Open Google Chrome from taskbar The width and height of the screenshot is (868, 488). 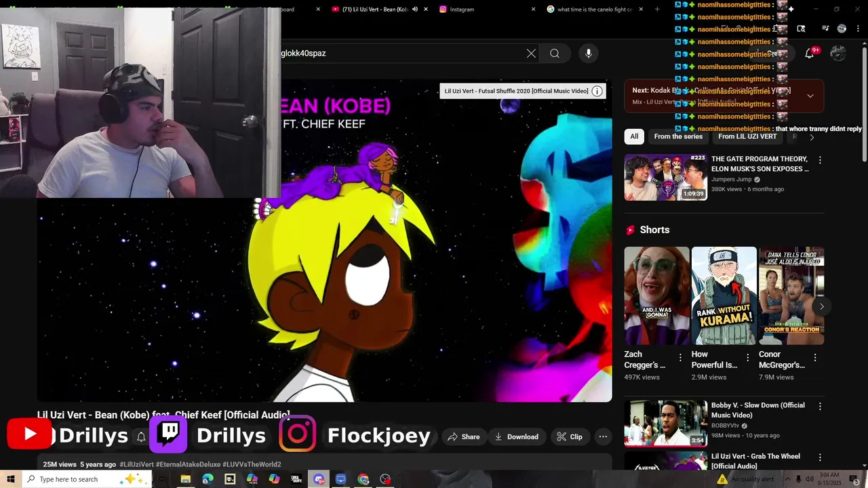click(x=363, y=479)
